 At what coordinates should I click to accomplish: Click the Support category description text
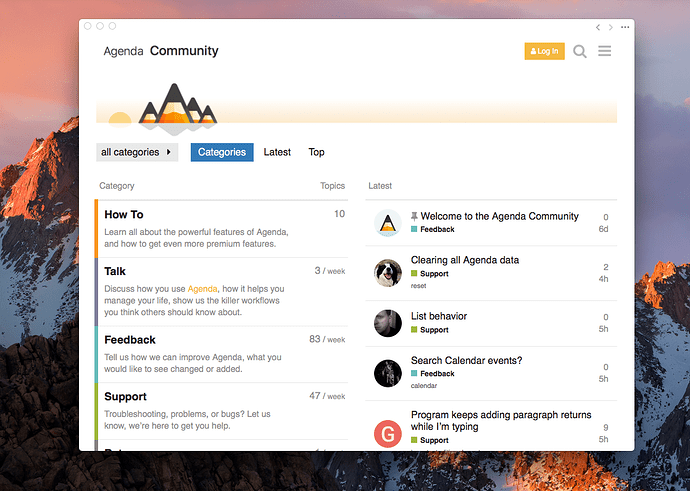(187, 420)
